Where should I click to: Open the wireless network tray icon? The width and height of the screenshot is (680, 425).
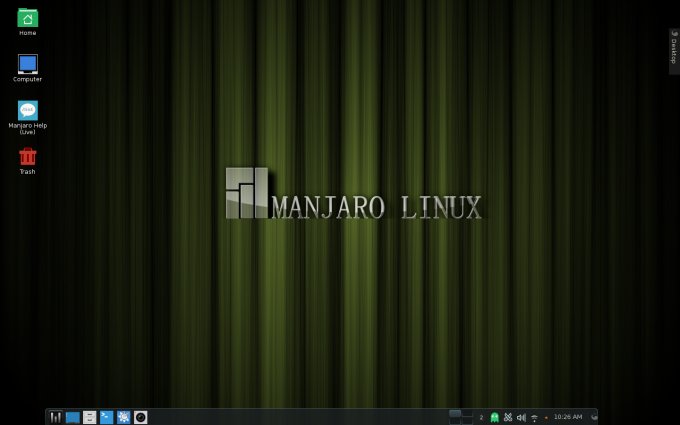tap(534, 418)
